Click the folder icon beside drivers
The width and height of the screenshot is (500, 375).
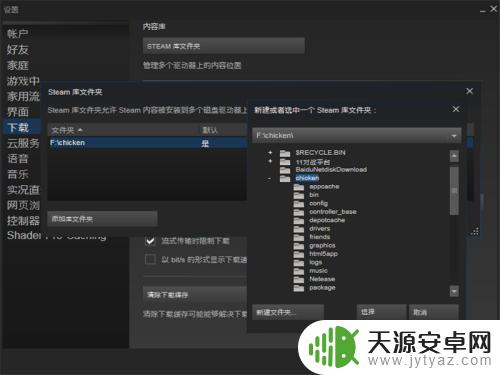(299, 229)
